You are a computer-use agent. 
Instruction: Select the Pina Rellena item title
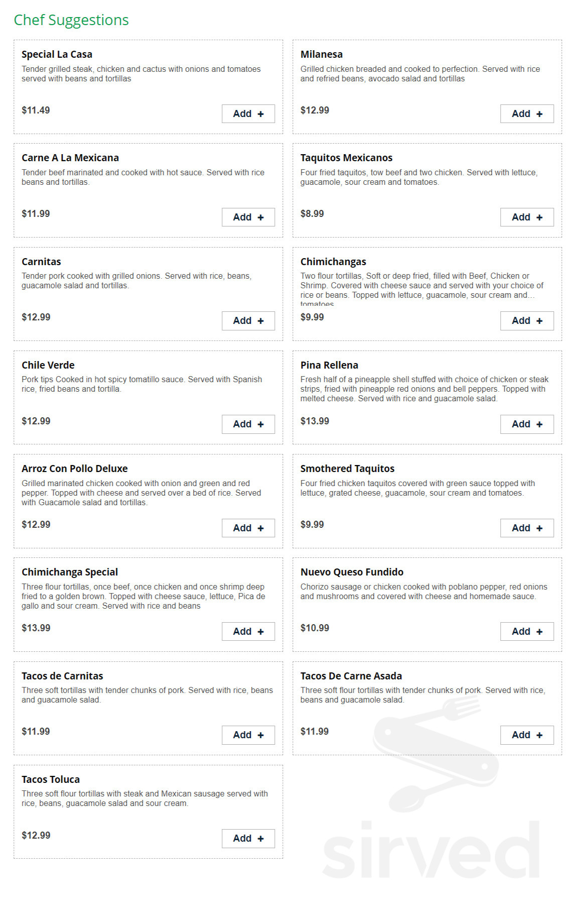[x=329, y=365]
